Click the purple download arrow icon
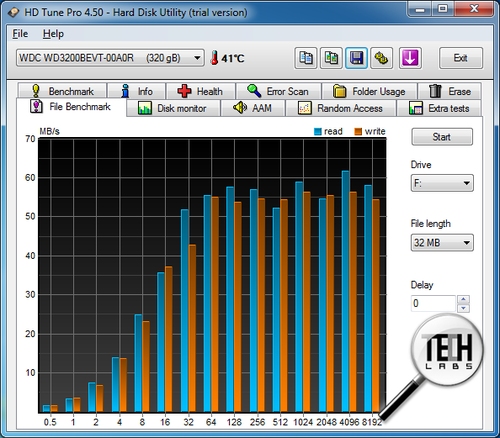The image size is (500, 438). 410,58
